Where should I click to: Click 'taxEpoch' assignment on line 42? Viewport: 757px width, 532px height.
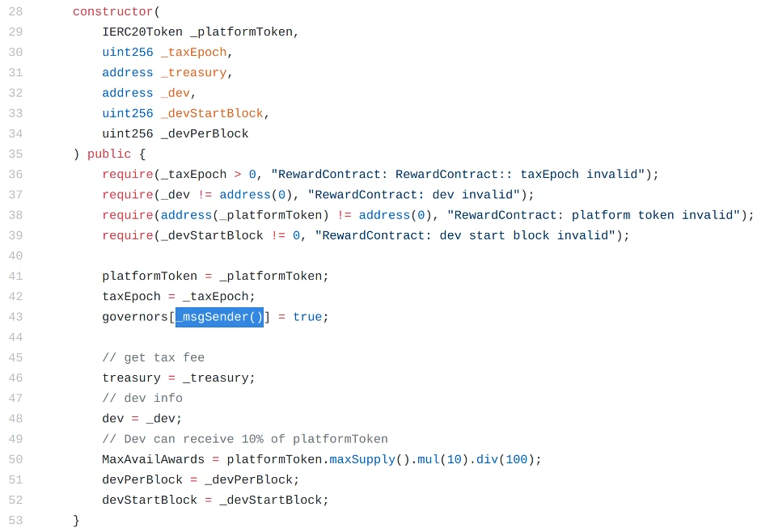[x=131, y=296]
